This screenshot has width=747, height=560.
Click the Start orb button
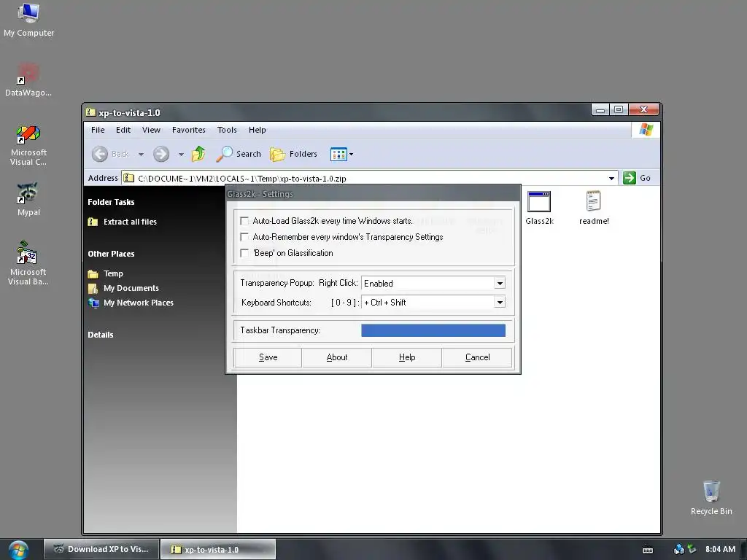tap(18, 550)
